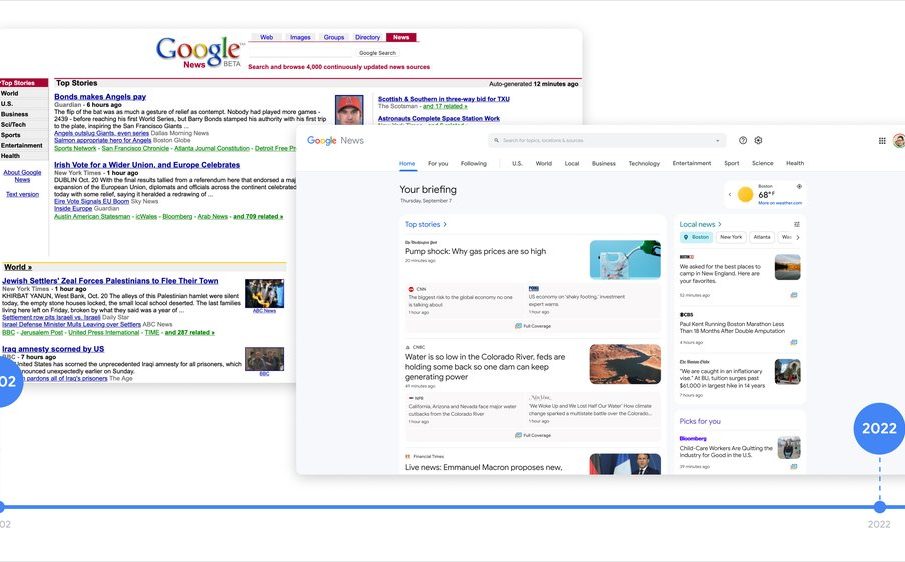Click Full Coverage under the Colorado River story
This screenshot has width=905, height=562.
(533, 435)
